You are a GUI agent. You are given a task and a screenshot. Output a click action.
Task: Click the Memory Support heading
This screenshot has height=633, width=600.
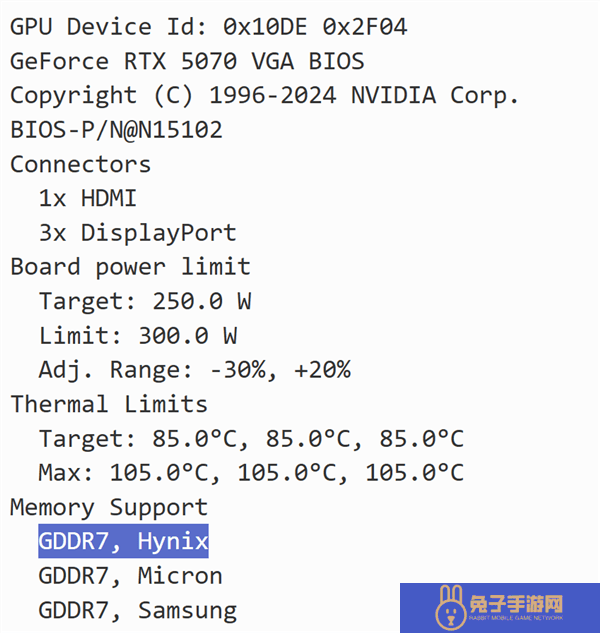tap(109, 507)
